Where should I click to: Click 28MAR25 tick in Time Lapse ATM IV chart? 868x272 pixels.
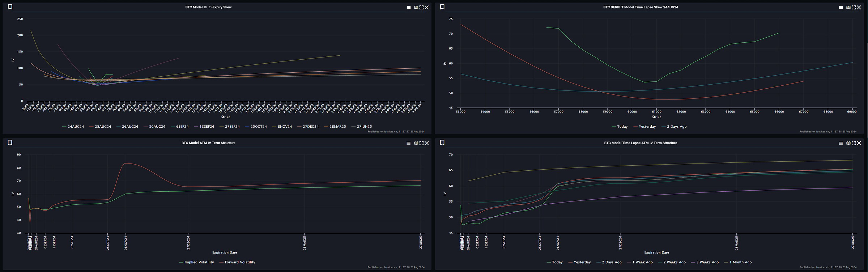point(736,242)
